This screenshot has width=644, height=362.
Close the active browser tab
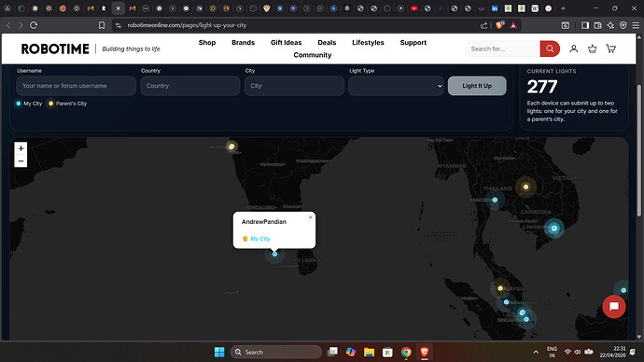(118, 8)
